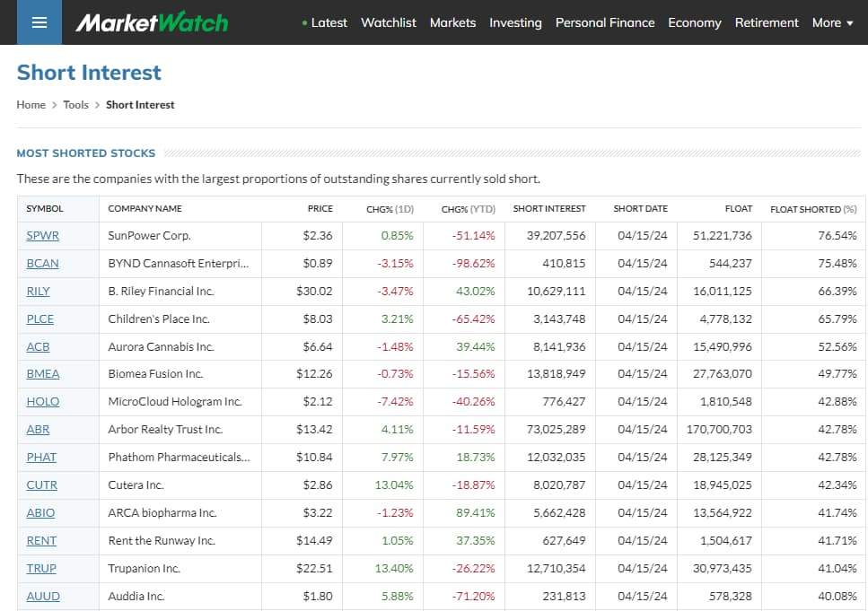Viewport: 868px width, 611px height.
Task: Open the Economy section
Action: (x=695, y=22)
